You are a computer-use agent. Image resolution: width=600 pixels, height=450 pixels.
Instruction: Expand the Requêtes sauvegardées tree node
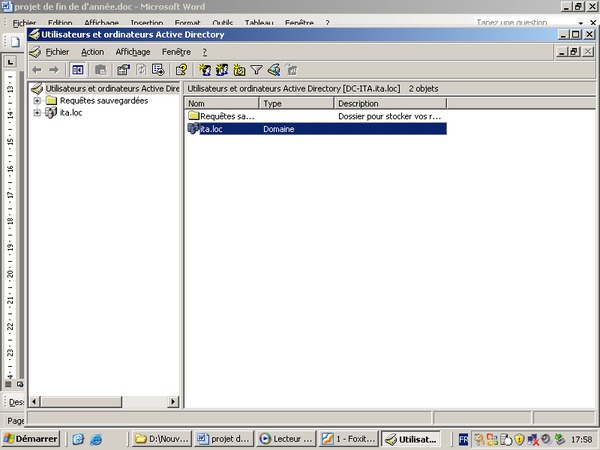[x=37, y=100]
